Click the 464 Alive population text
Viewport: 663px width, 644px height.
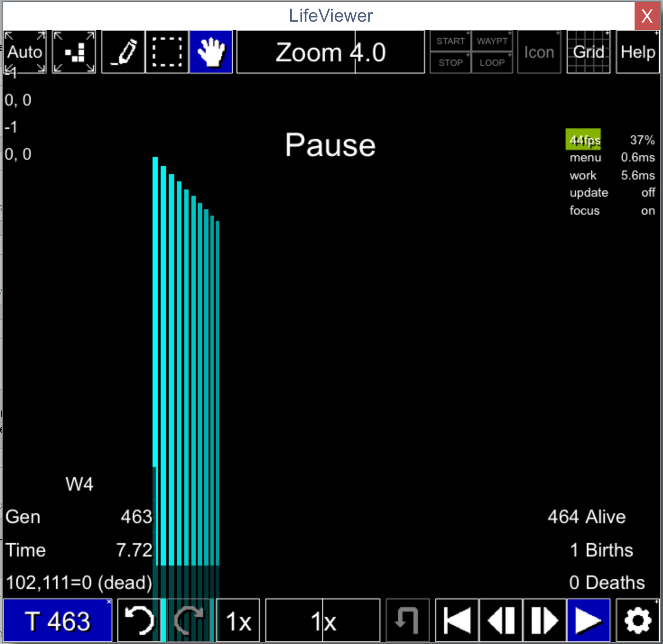[586, 517]
